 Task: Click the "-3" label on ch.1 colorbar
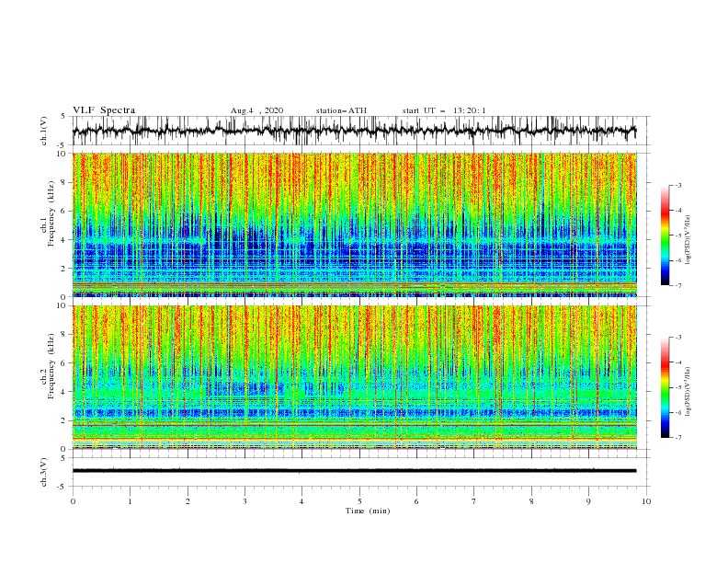tap(677, 185)
